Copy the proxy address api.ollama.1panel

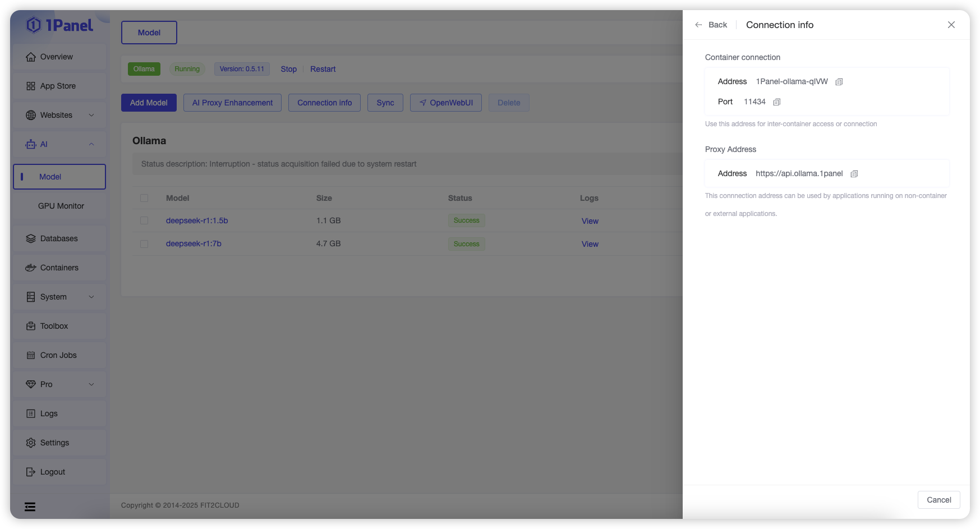(x=854, y=174)
